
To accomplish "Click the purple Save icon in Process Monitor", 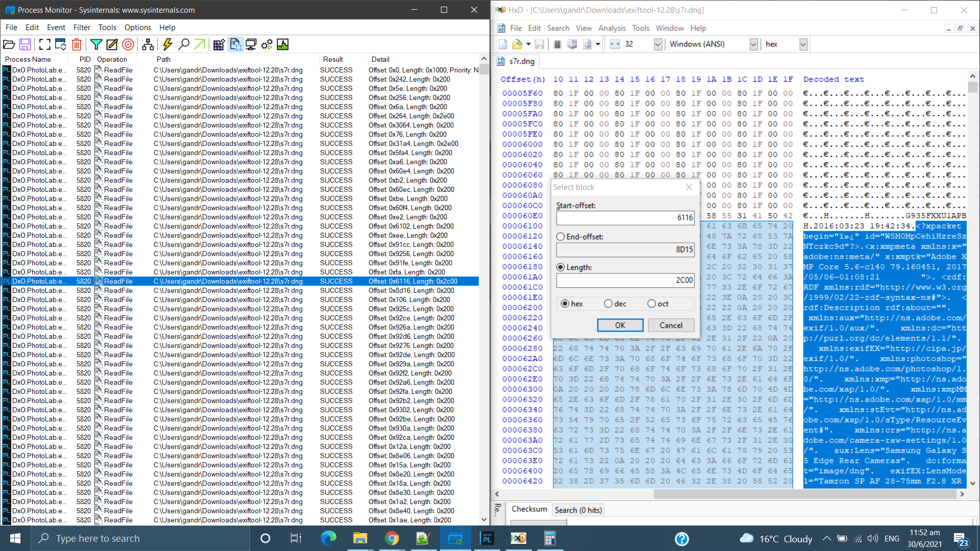I will point(24,44).
